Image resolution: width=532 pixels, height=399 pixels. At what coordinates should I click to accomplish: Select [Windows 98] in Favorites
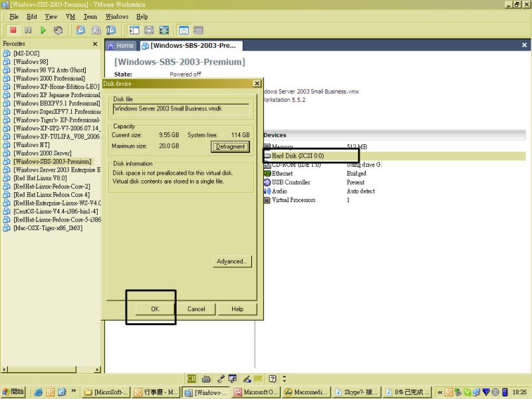31,61
